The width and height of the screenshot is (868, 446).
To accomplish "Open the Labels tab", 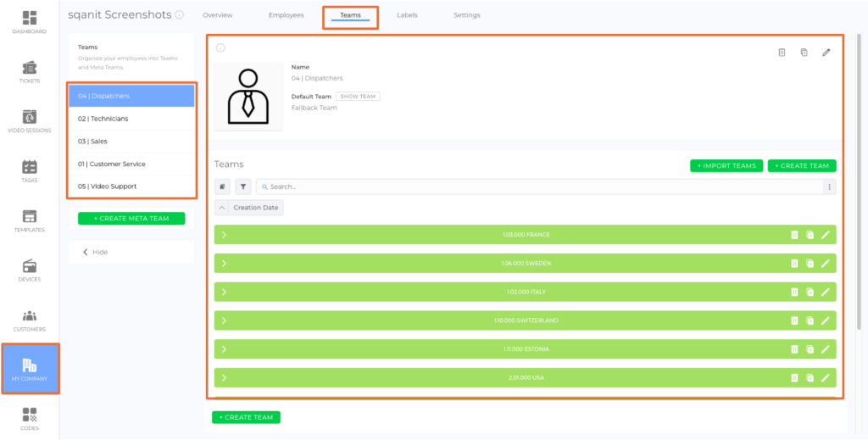I will click(407, 15).
